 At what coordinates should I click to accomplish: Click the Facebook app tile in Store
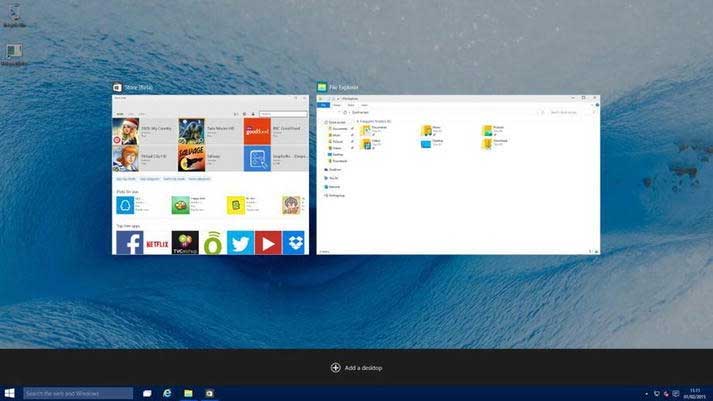click(129, 242)
